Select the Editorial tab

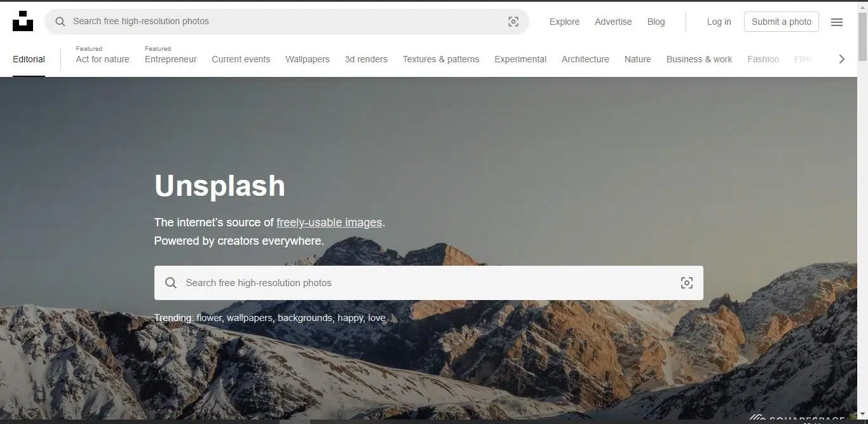click(x=29, y=59)
